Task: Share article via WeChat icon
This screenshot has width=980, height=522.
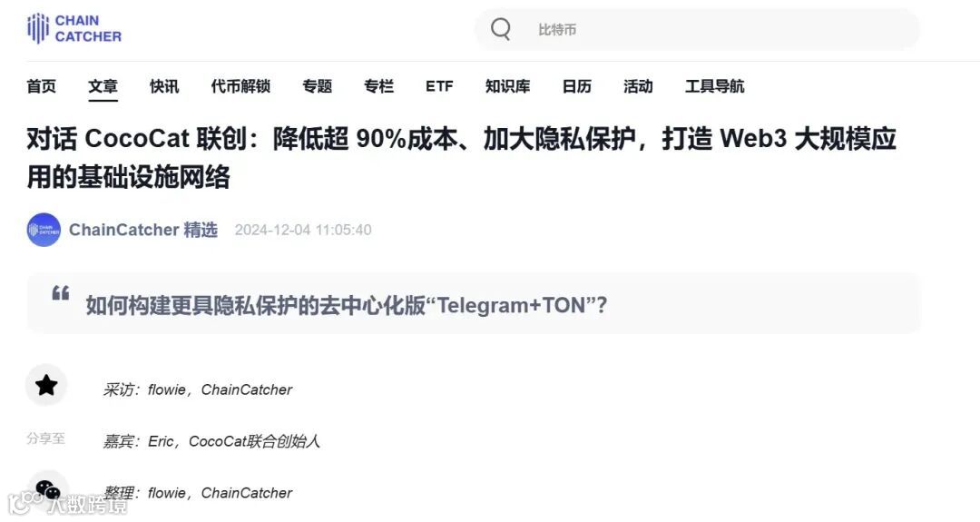Action: 47,489
